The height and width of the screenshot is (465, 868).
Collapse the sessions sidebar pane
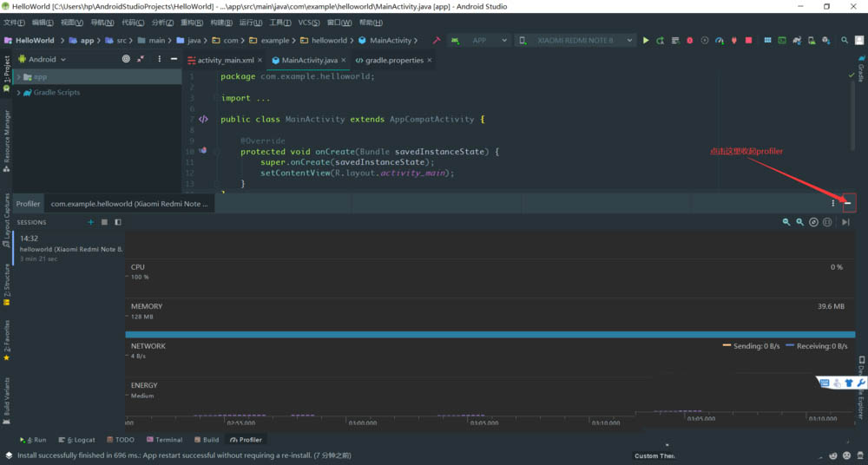point(118,222)
